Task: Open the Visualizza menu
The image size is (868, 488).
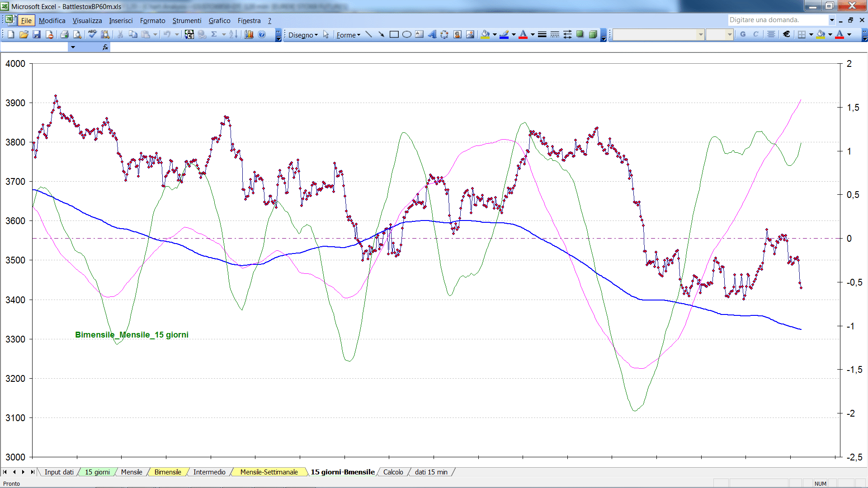Action: [87, 20]
